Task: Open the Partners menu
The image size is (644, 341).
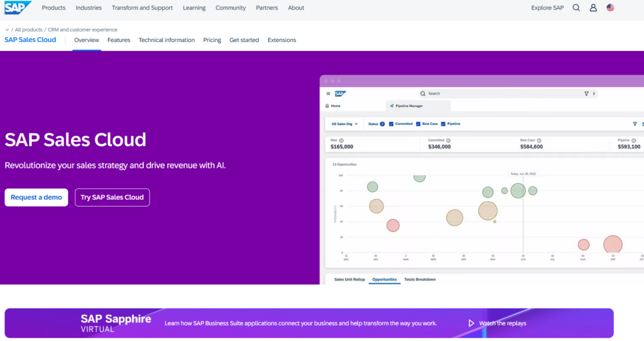Action: (x=267, y=8)
